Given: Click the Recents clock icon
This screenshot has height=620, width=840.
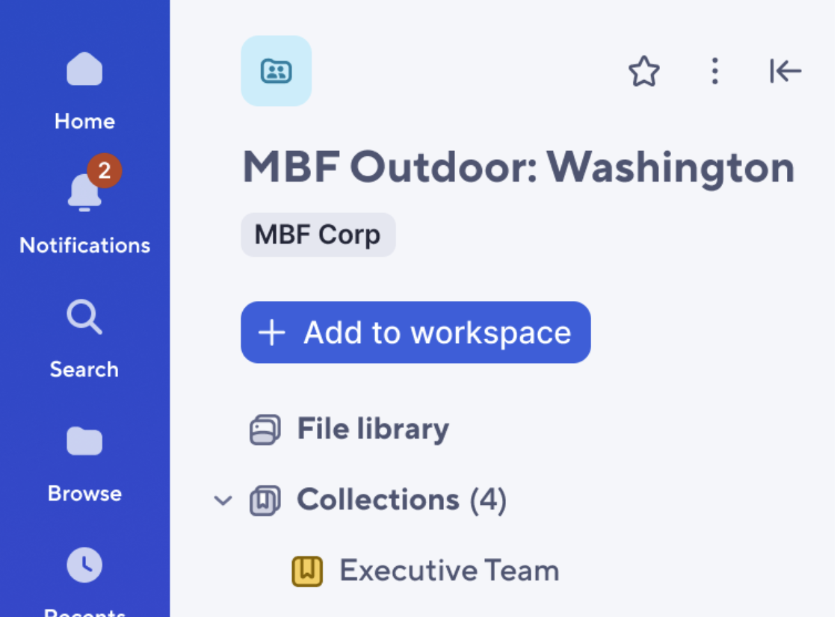Looking at the screenshot, I should tap(84, 565).
